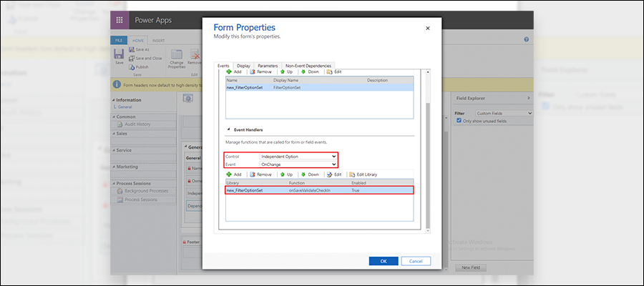The width and height of the screenshot is (644, 286).
Task: Switch to the Events tab
Action: (223, 66)
